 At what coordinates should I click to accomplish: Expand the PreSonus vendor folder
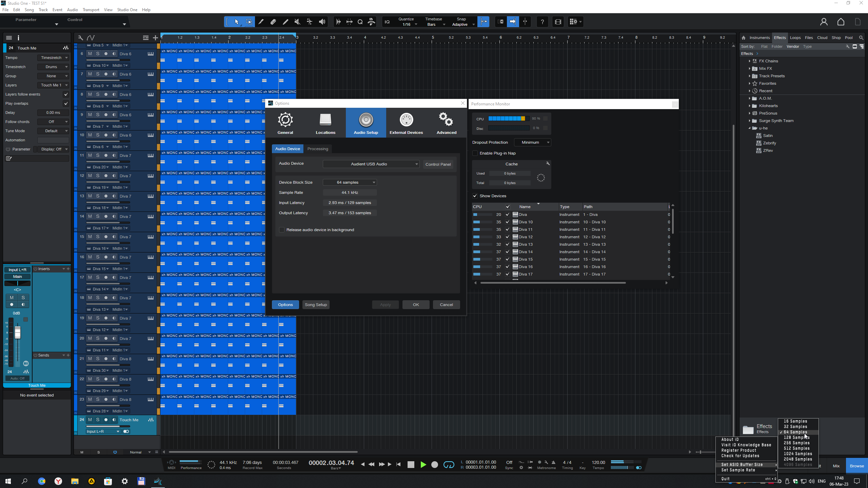(x=750, y=113)
